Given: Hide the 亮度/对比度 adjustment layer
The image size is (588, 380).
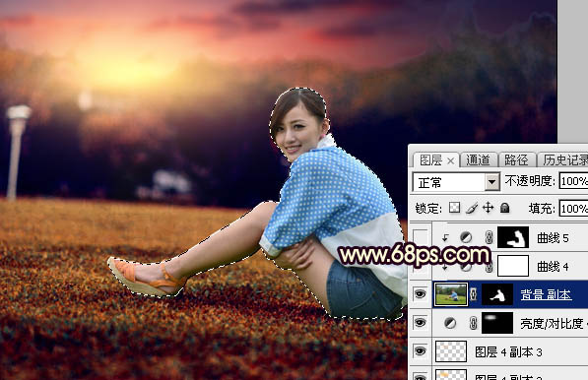Looking at the screenshot, I should pyautogui.click(x=421, y=323).
